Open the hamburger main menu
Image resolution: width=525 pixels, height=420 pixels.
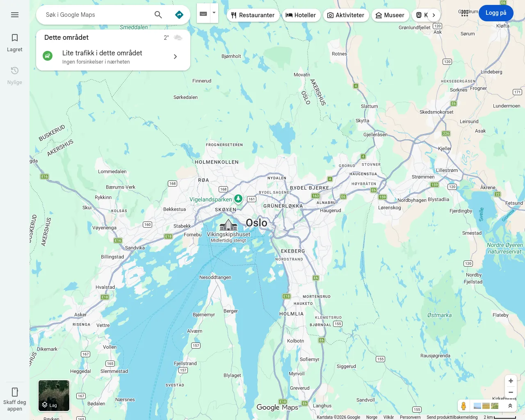(x=15, y=15)
